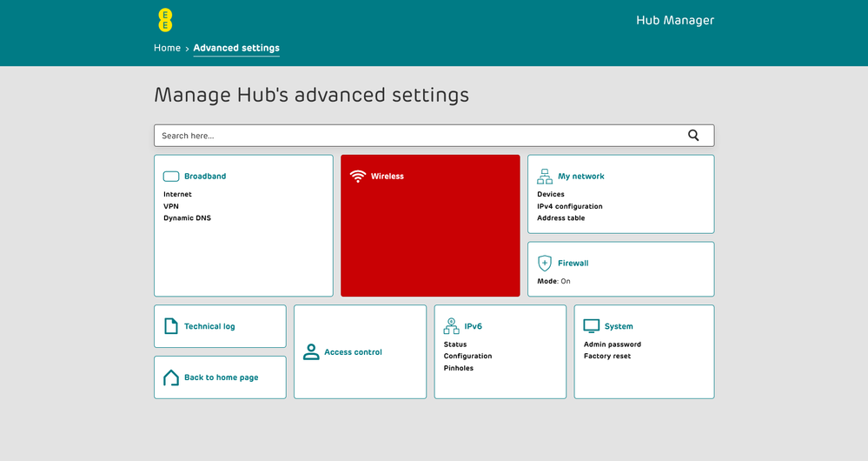This screenshot has height=461, width=868.
Task: Open Dynamic DNS settings
Action: click(x=187, y=217)
